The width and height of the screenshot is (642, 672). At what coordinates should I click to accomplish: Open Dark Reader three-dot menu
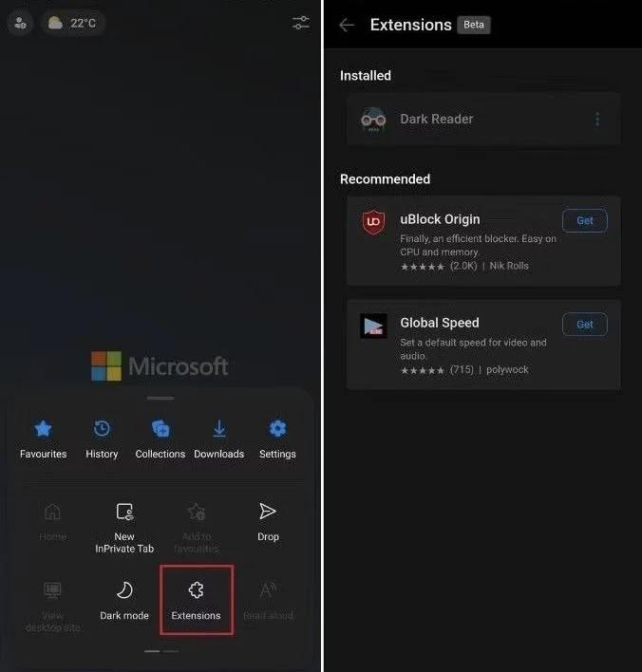pos(597,120)
